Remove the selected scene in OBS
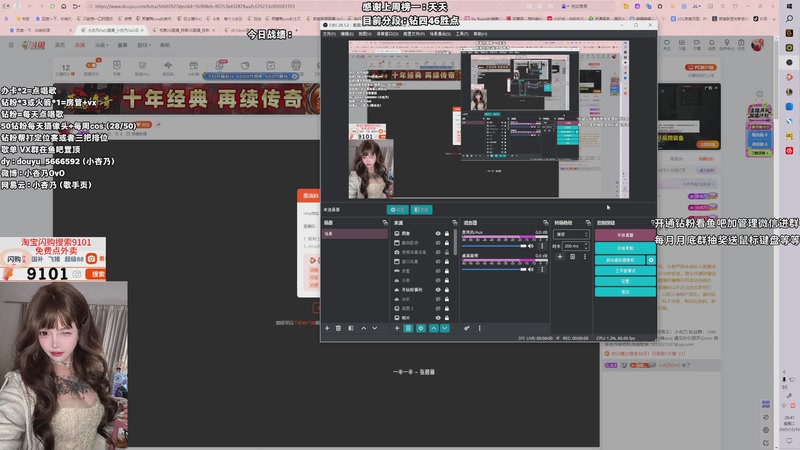Screen dimensions: 800x450 tap(338, 328)
